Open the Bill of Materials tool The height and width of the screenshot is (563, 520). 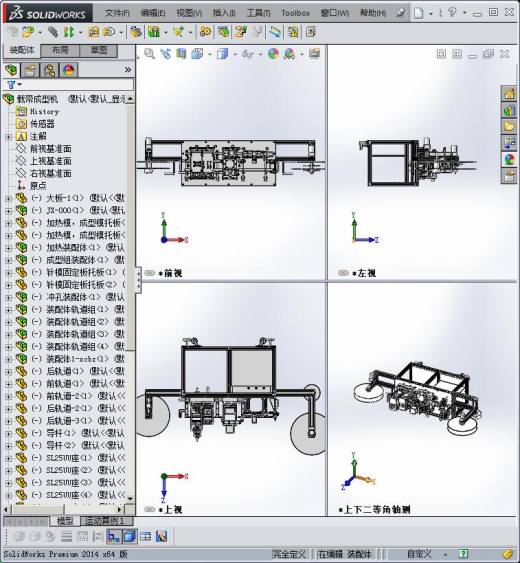223,32
